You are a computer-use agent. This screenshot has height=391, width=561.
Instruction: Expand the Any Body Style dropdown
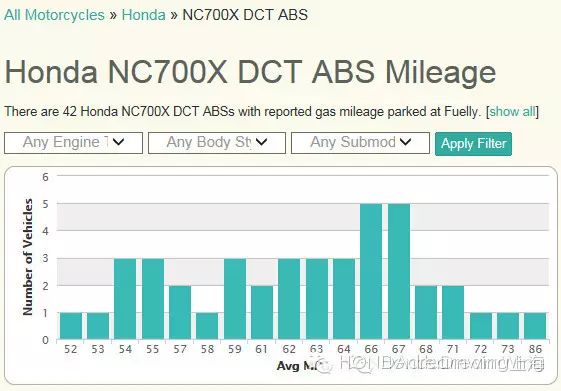(217, 143)
